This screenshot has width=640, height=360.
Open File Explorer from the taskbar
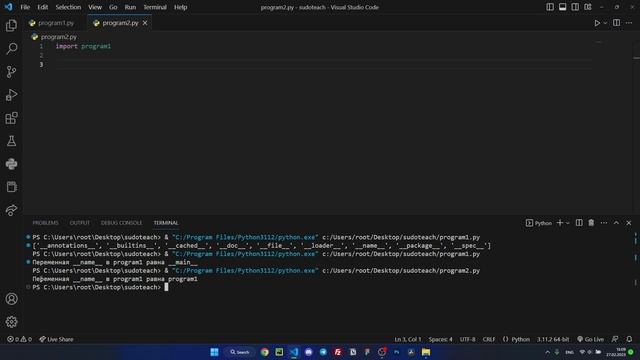pos(426,352)
